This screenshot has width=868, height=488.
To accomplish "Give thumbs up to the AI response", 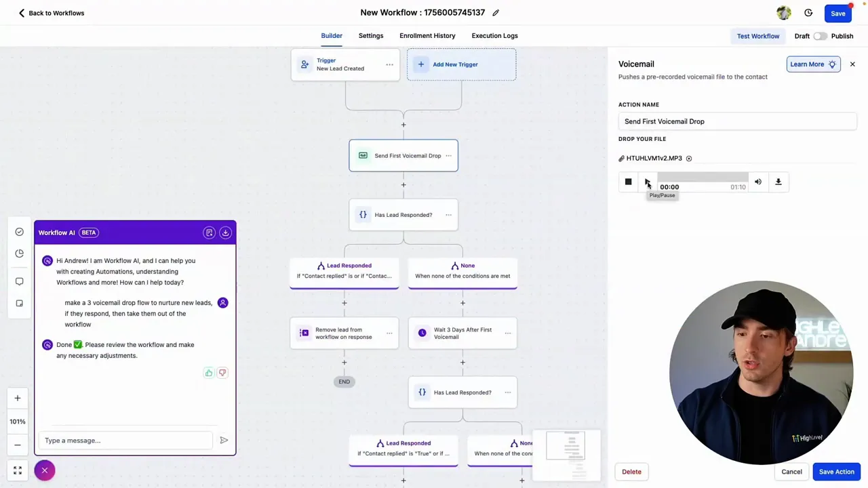I will point(209,373).
